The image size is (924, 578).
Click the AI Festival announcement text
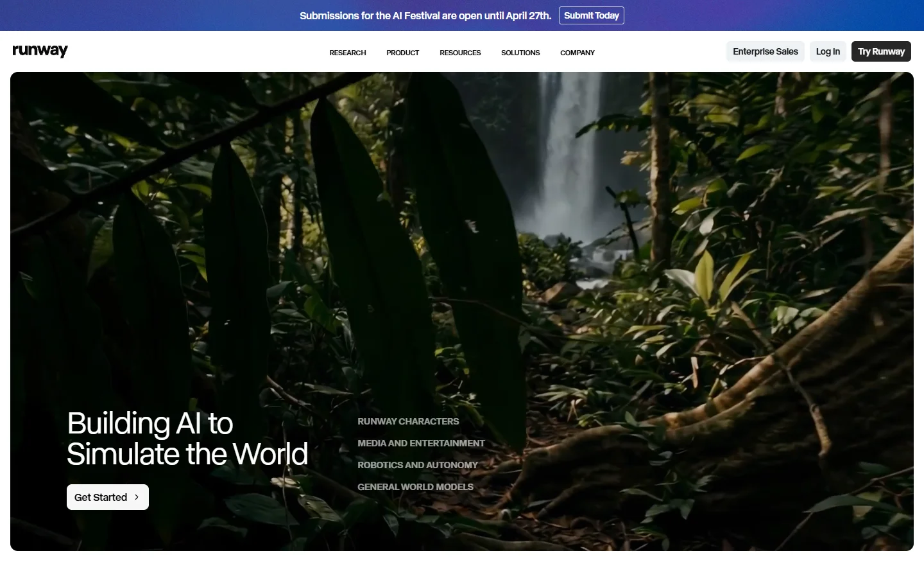[x=425, y=15]
